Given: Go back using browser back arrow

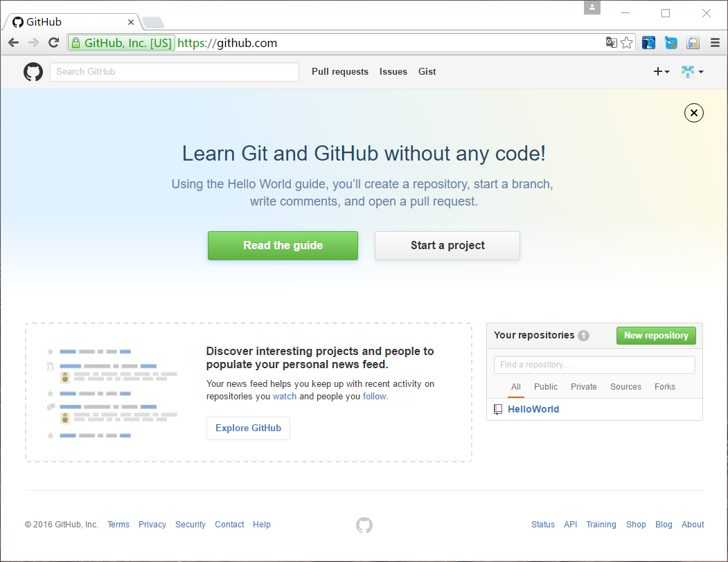Looking at the screenshot, I should click(x=13, y=43).
